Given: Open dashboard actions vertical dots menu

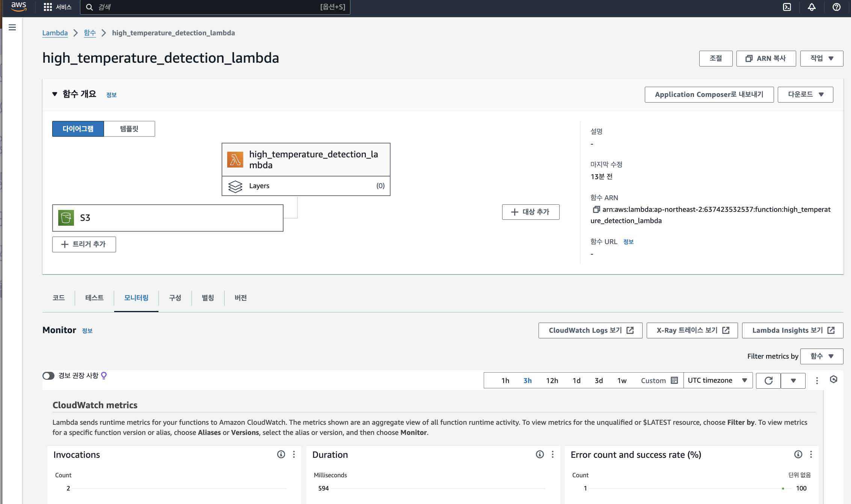Looking at the screenshot, I should coord(817,381).
